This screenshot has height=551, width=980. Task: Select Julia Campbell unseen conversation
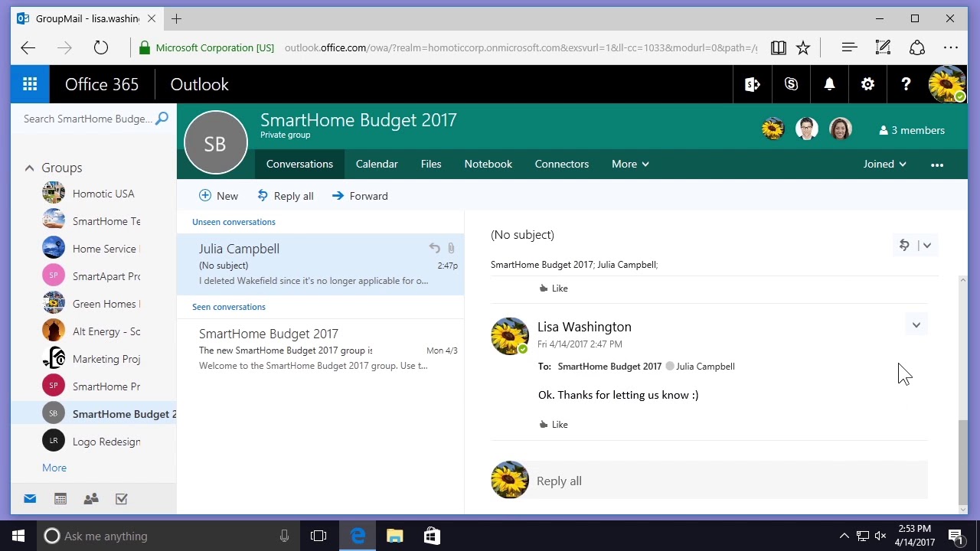pos(320,265)
